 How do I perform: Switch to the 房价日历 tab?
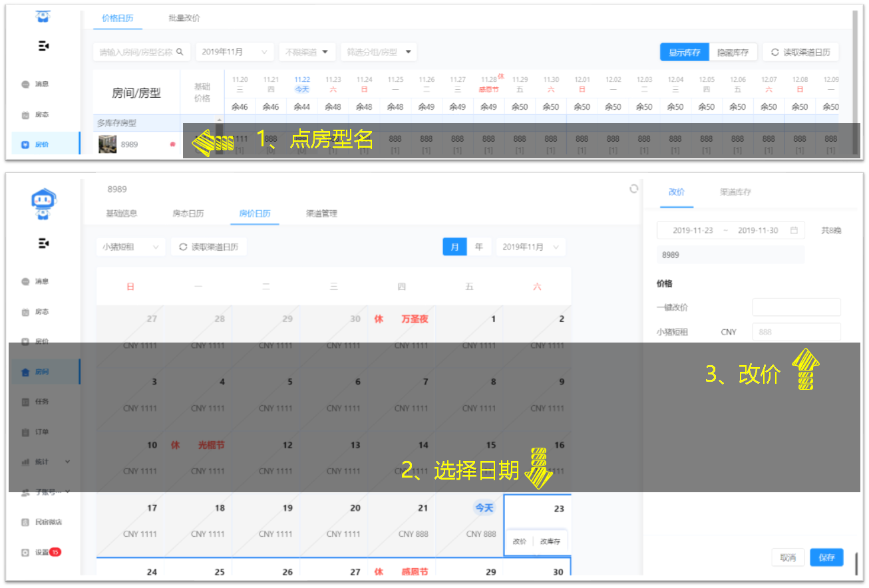pyautogui.click(x=255, y=214)
